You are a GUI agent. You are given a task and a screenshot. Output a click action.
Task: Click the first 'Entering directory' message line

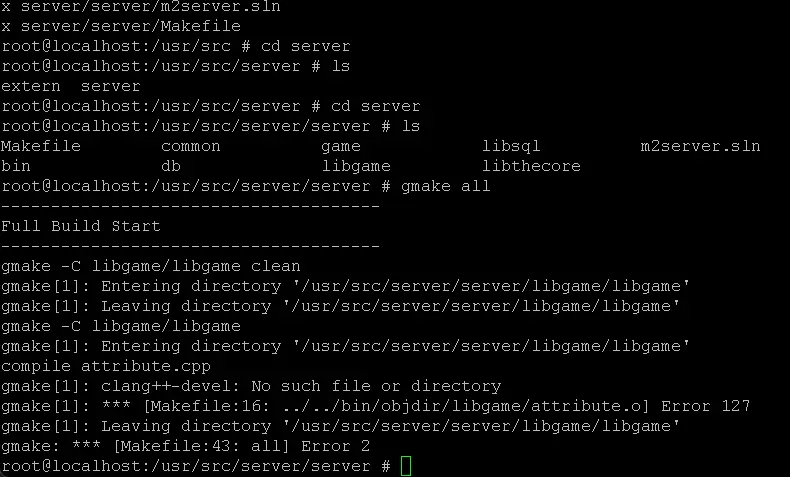[345, 287]
